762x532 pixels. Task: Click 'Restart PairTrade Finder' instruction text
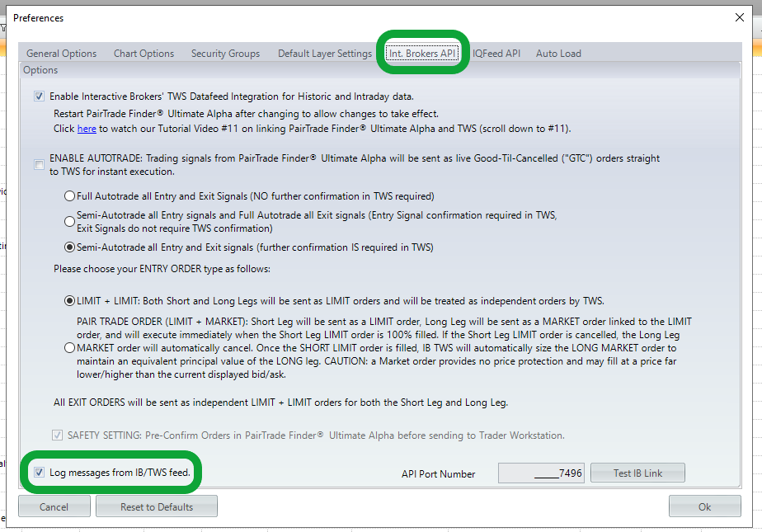click(246, 114)
